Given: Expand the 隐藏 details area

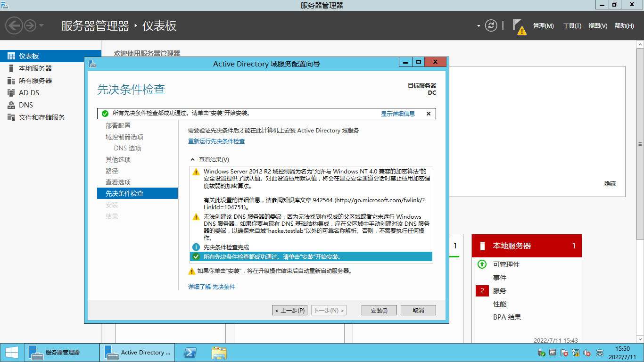Looking at the screenshot, I should pos(611,183).
